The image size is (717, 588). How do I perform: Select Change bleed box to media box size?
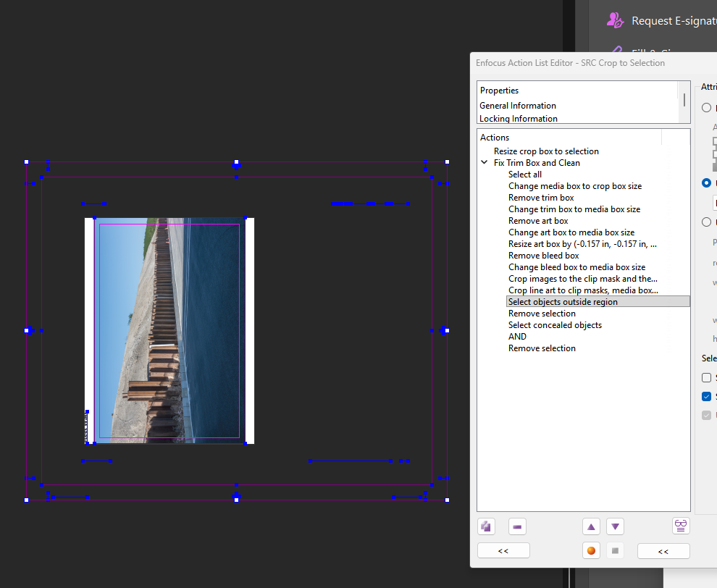[576, 267]
